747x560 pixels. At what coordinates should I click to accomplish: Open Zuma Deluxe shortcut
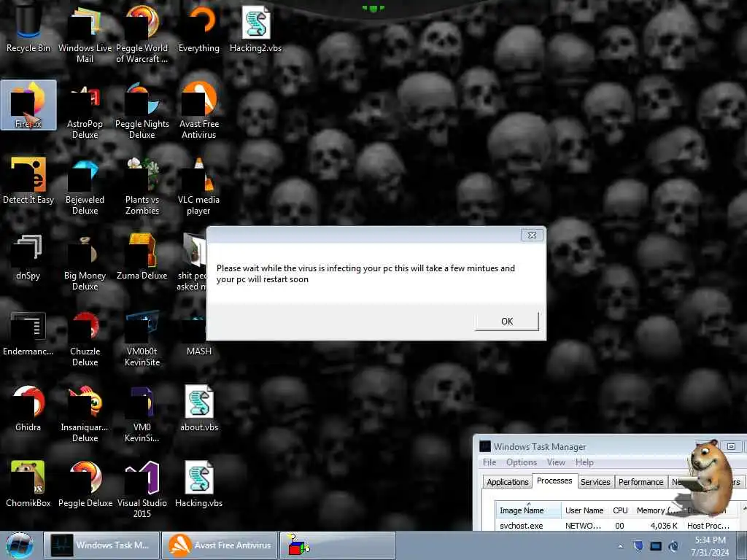point(142,257)
